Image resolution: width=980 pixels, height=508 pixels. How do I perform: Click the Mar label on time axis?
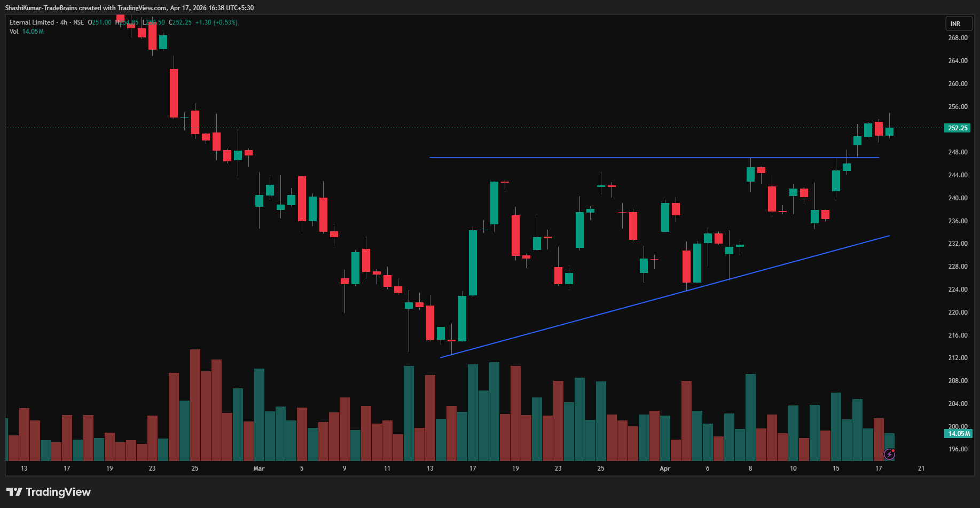tap(259, 468)
